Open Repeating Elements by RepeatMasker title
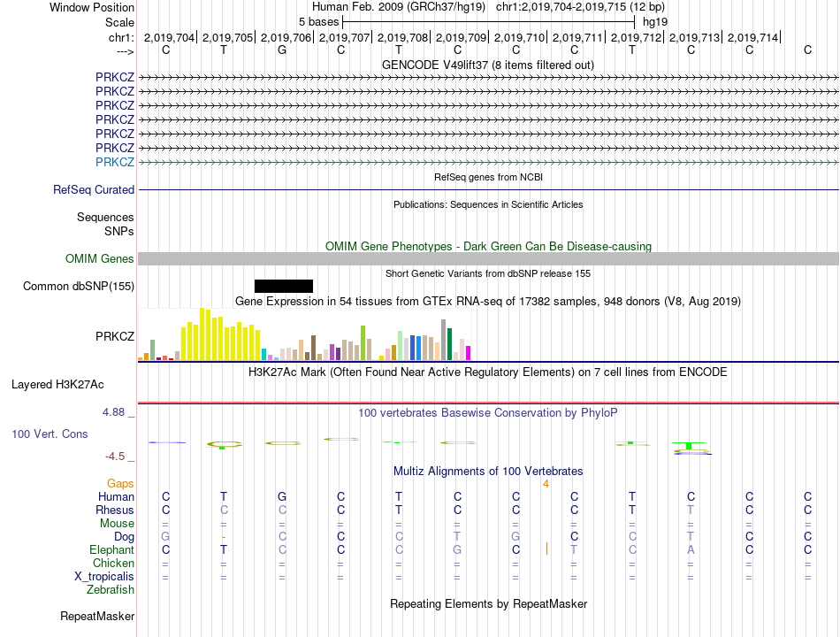The height and width of the screenshot is (637, 840). 489,603
